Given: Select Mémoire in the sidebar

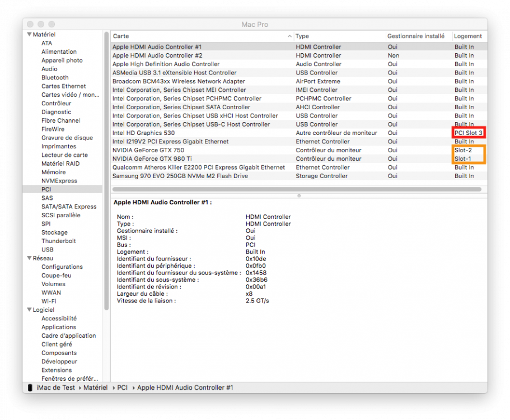Looking at the screenshot, I should (53, 172).
